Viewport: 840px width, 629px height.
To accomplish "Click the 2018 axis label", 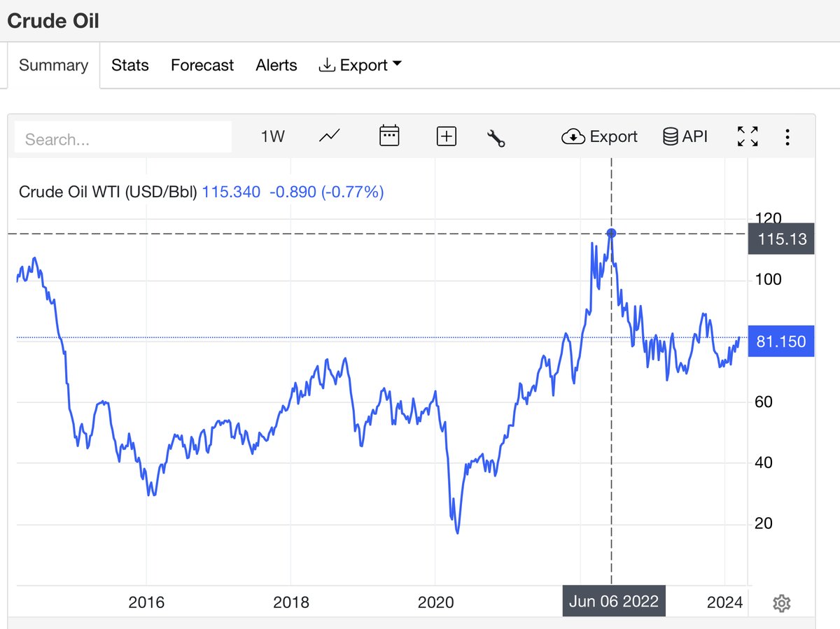I will 290,602.
